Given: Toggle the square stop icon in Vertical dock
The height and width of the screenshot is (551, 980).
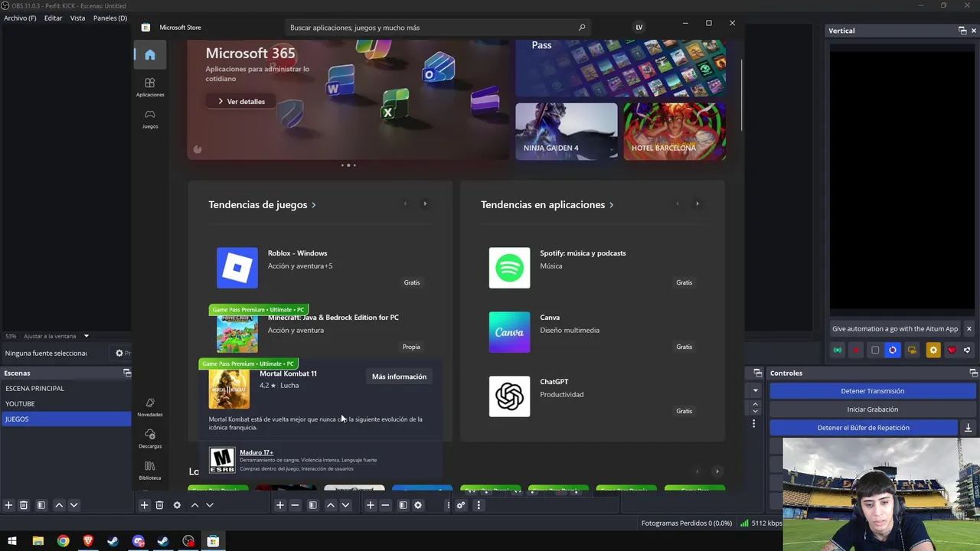Looking at the screenshot, I should click(x=875, y=350).
